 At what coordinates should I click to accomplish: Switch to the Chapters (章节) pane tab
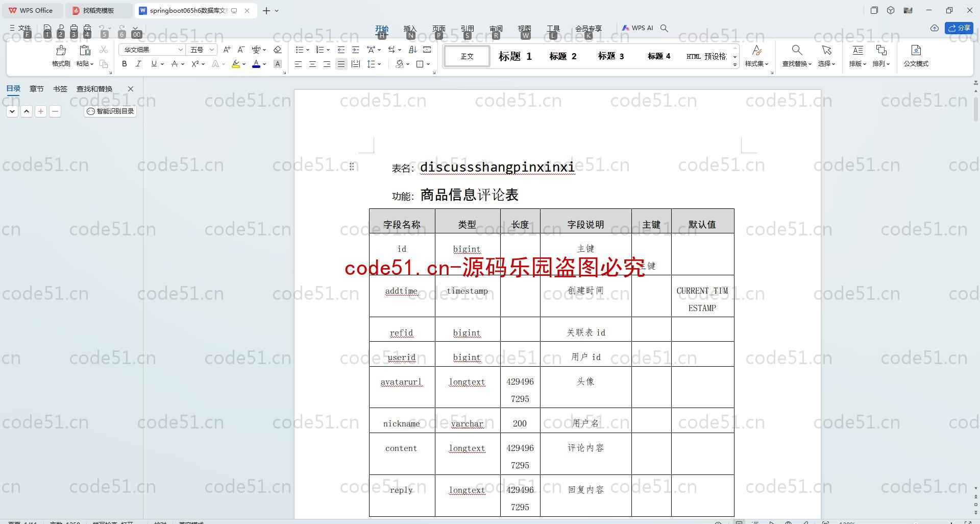[x=36, y=89]
